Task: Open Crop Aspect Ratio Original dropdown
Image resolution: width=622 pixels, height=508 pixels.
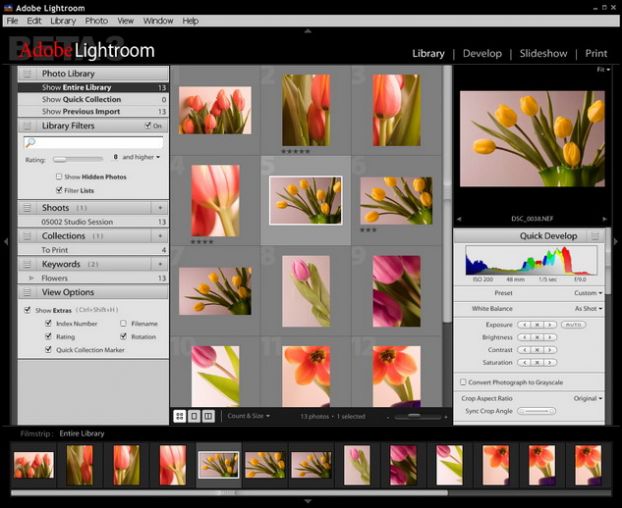Action: [587, 398]
